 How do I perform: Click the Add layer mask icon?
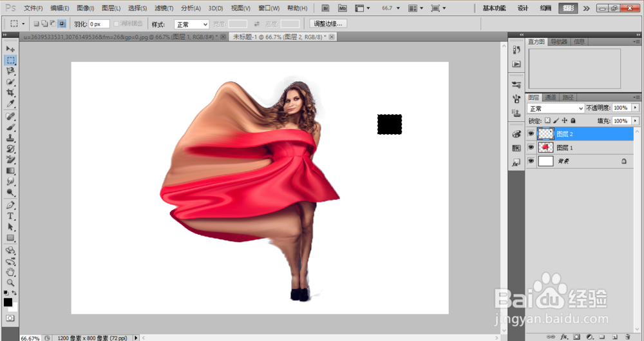coord(576,337)
